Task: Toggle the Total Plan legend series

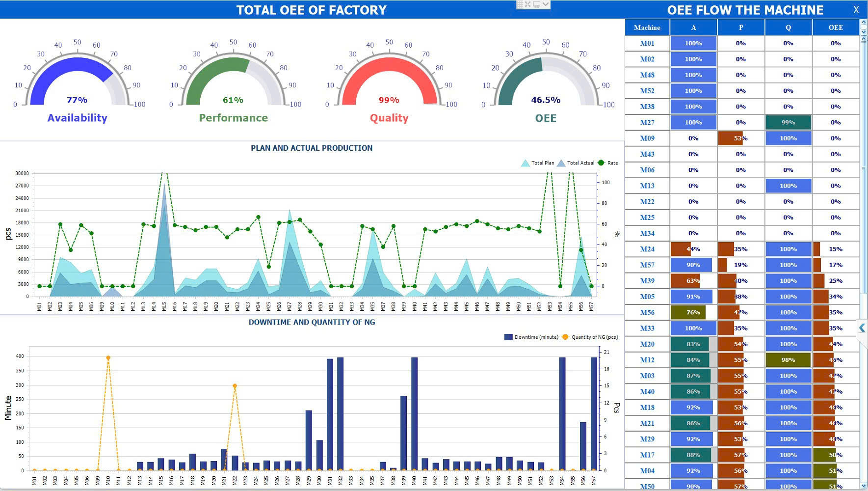Action: pos(538,163)
